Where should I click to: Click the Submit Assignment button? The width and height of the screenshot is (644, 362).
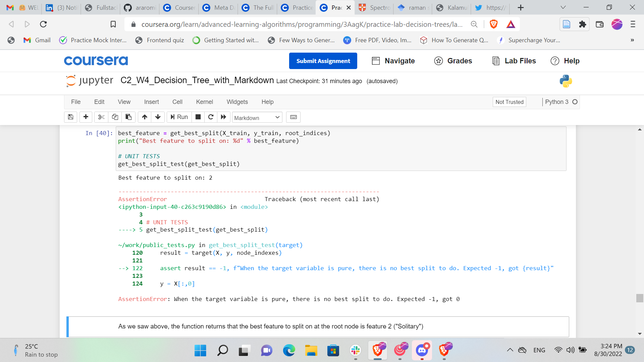coord(323,61)
